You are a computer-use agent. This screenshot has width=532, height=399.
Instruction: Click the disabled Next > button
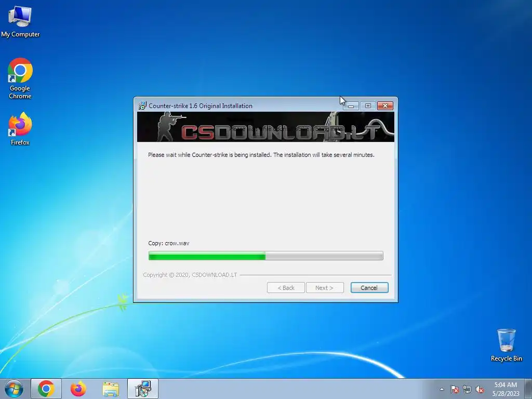tap(325, 288)
